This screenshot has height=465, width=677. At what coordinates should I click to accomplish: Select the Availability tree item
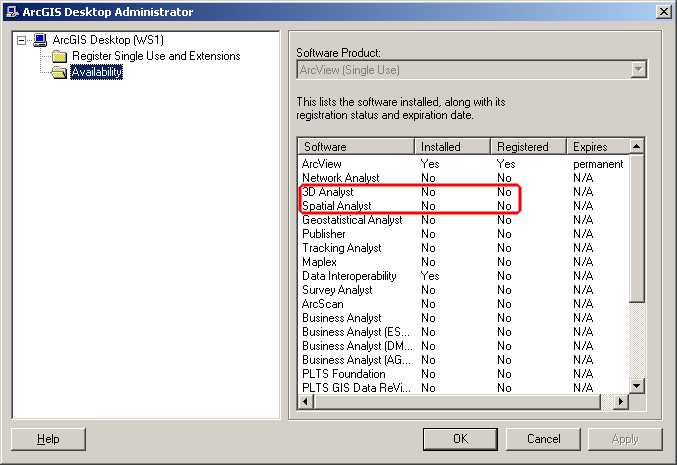[97, 72]
